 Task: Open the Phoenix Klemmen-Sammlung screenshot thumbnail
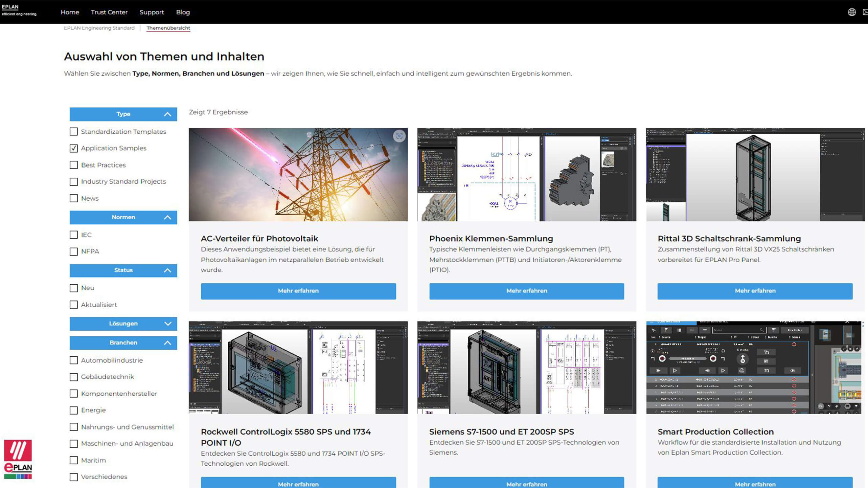pyautogui.click(x=527, y=175)
